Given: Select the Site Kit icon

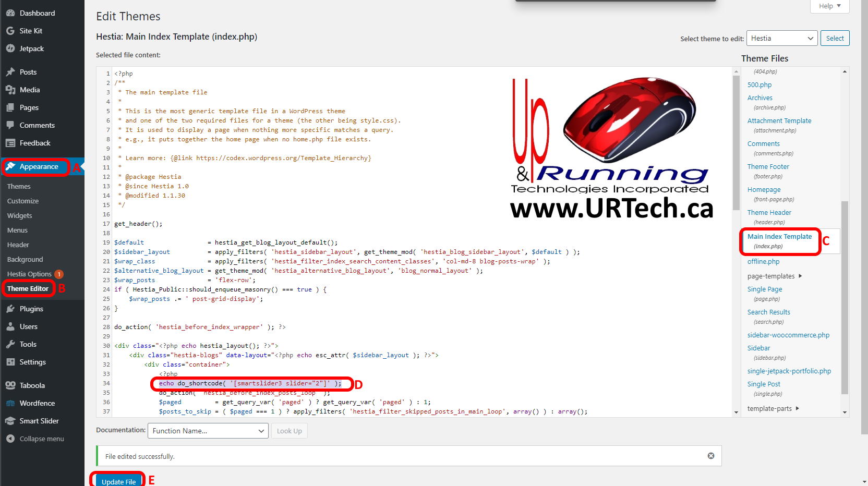Looking at the screenshot, I should click(11, 30).
